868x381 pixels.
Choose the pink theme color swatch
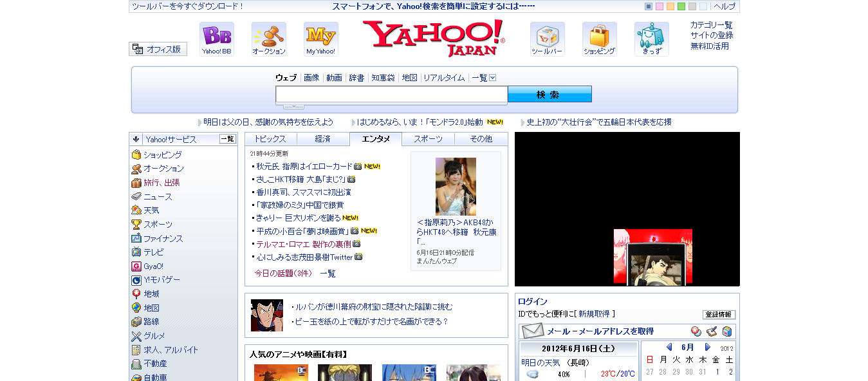tap(660, 6)
